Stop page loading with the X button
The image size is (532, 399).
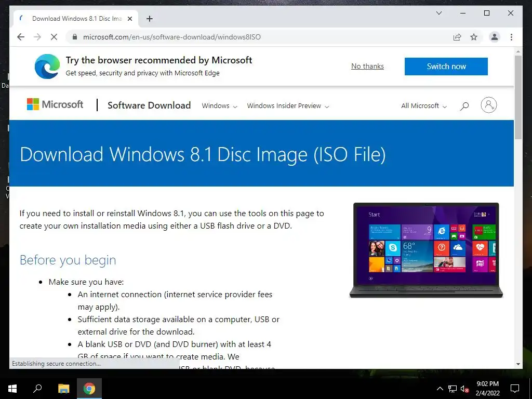pyautogui.click(x=54, y=37)
